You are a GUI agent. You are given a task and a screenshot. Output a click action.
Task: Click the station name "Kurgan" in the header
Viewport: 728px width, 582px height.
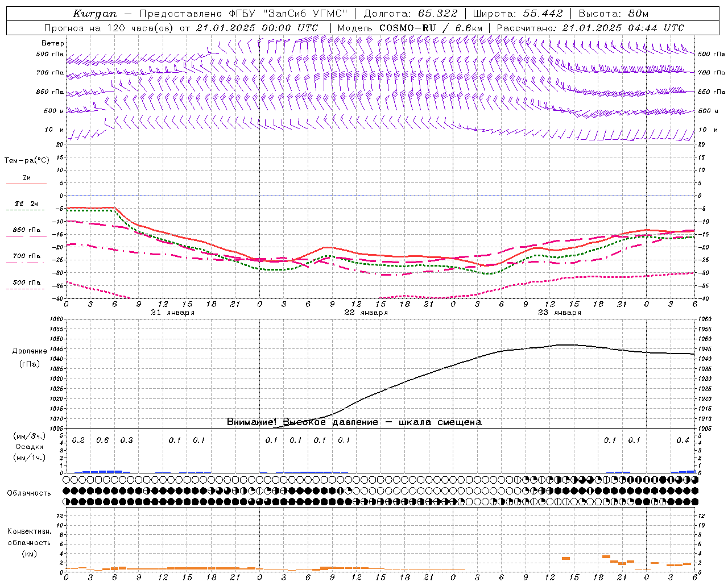click(95, 14)
